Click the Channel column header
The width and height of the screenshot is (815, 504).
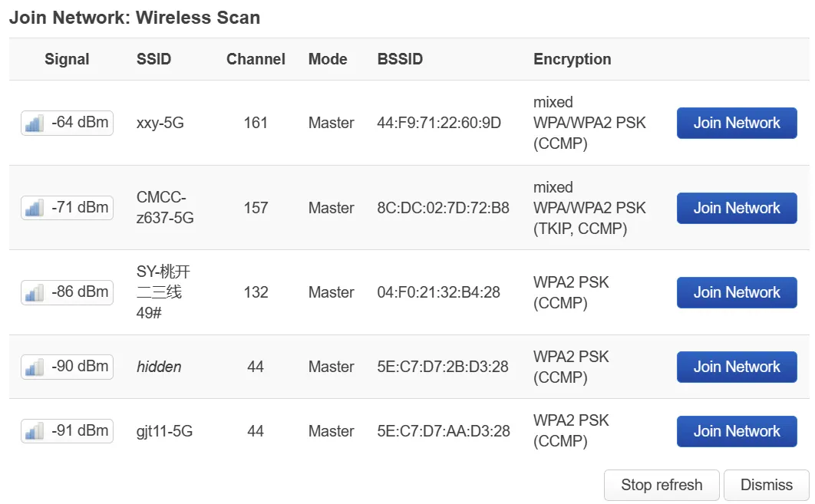(256, 59)
